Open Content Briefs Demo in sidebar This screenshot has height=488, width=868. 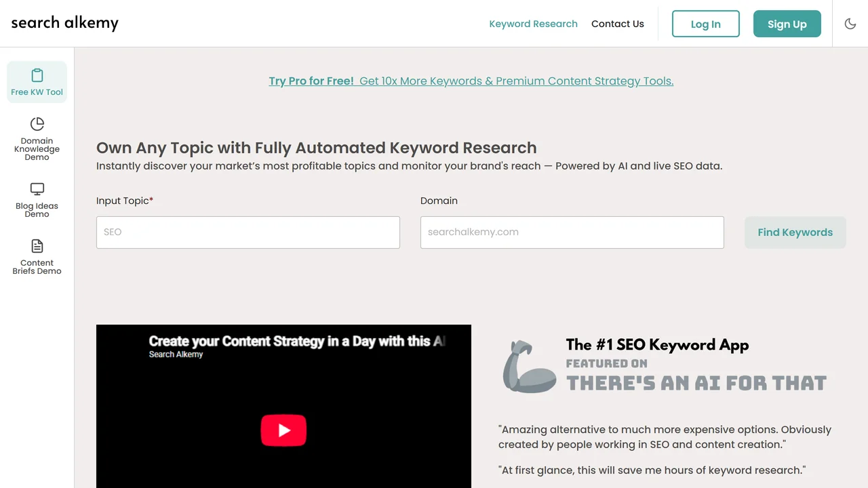coord(37,257)
